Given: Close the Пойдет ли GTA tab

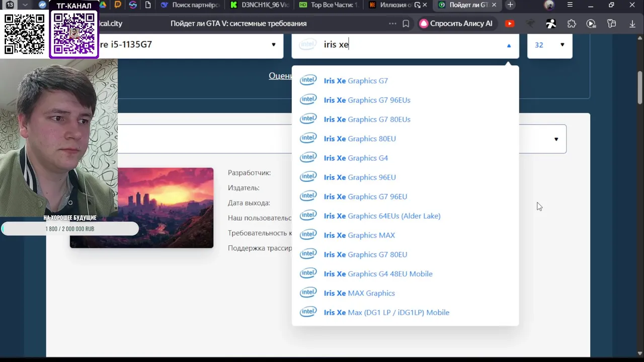Looking at the screenshot, I should click(x=494, y=5).
